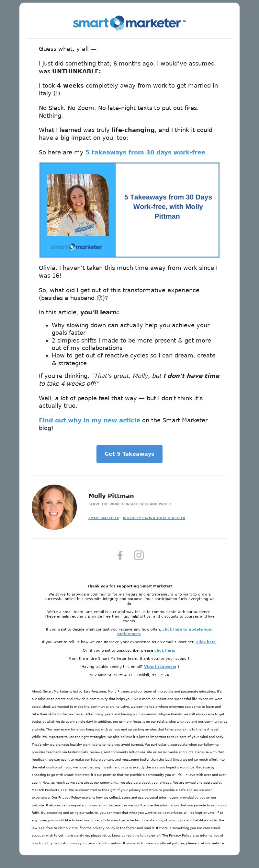Click the Facebook icon in the footer
Screen dimensions: 259x868
pyautogui.click(x=120, y=555)
